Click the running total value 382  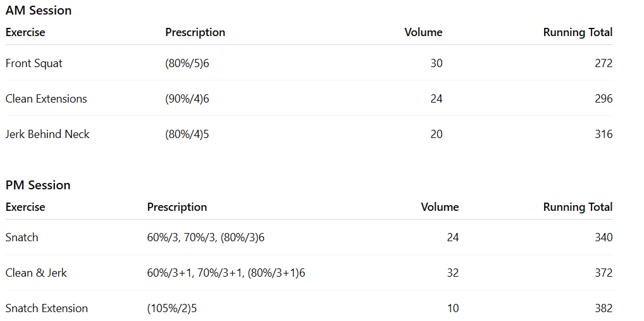click(604, 308)
